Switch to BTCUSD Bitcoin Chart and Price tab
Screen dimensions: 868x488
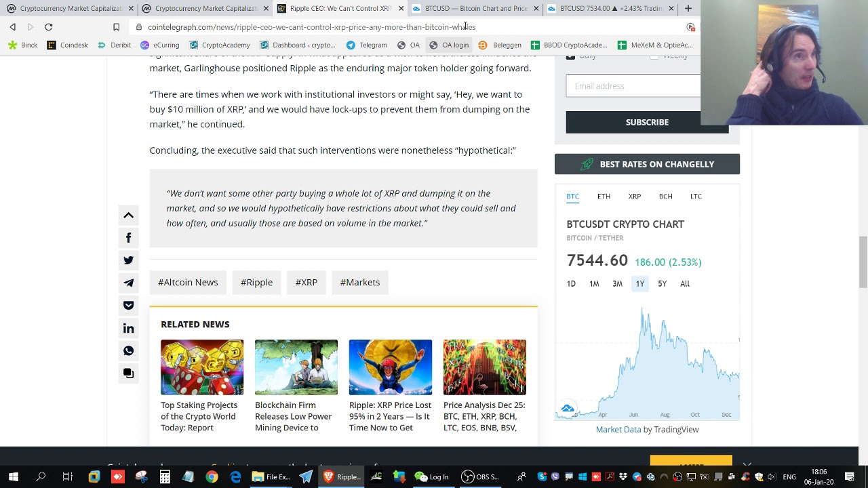[476, 8]
